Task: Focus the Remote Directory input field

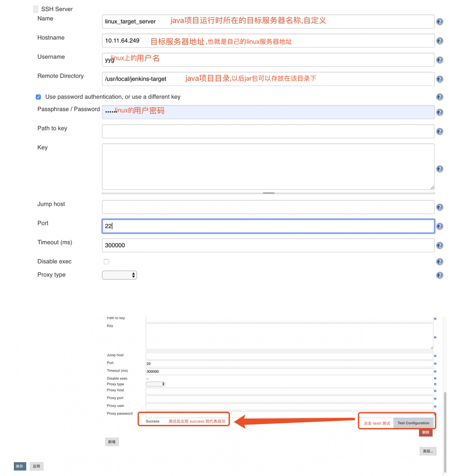Action: tap(268, 79)
